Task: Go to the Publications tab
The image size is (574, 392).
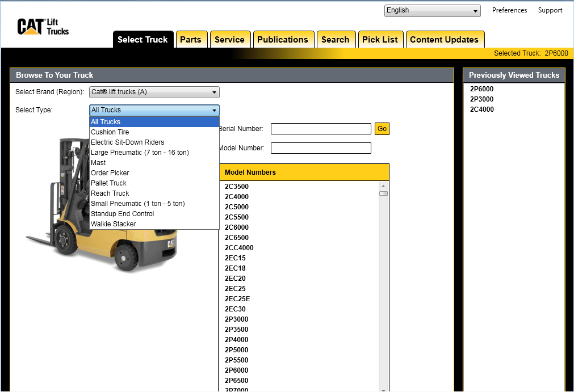Action: tap(283, 40)
